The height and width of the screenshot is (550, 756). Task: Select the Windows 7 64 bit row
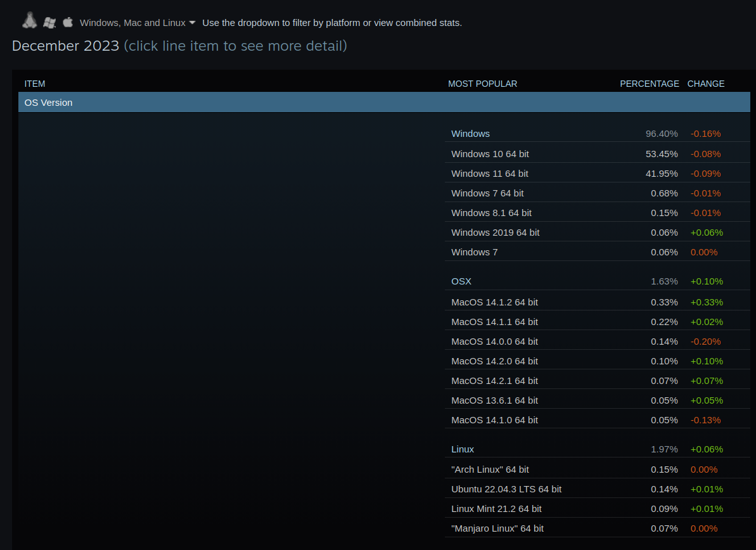[x=598, y=193]
